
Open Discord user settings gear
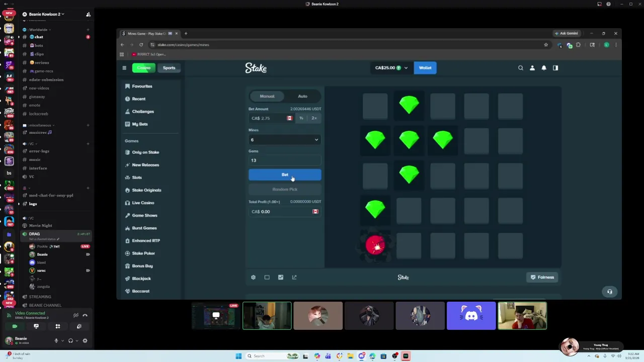tap(85, 340)
